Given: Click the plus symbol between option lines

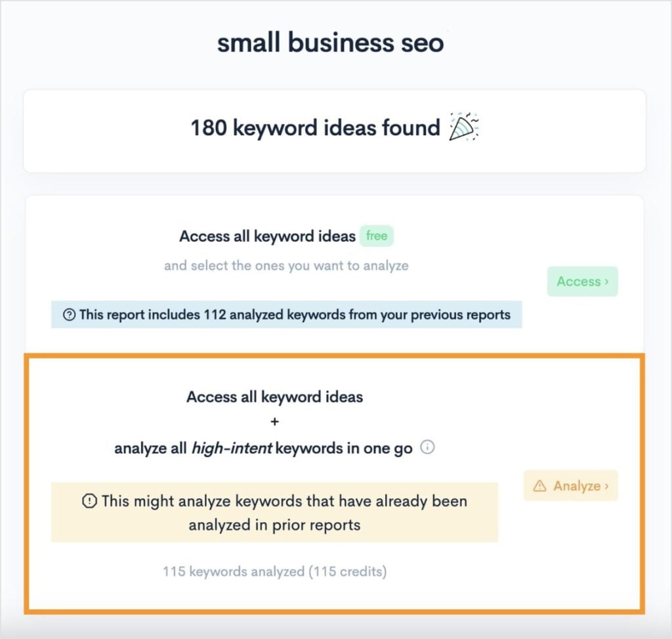Looking at the screenshot, I should (274, 422).
